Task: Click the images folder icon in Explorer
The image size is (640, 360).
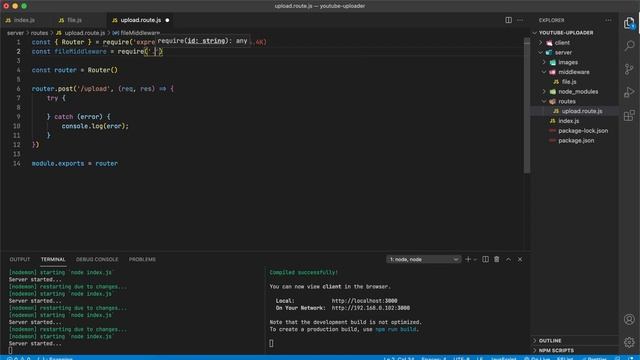Action: tap(553, 62)
